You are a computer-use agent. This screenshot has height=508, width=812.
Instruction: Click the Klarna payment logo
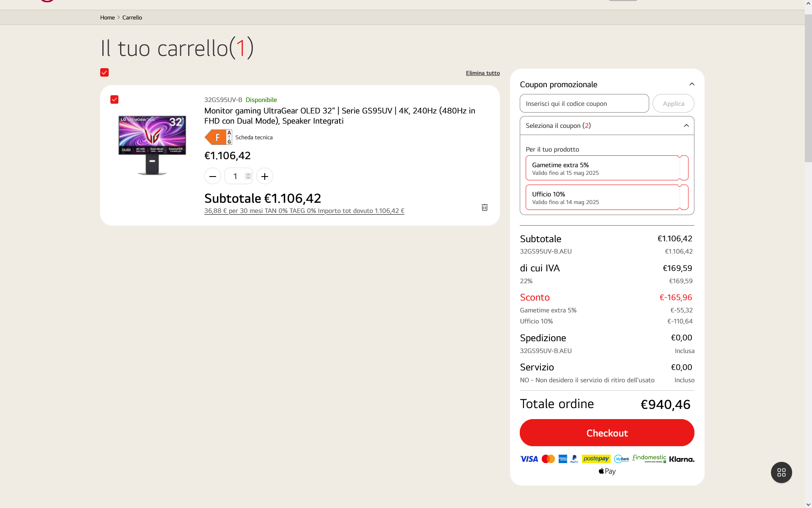[x=681, y=459]
